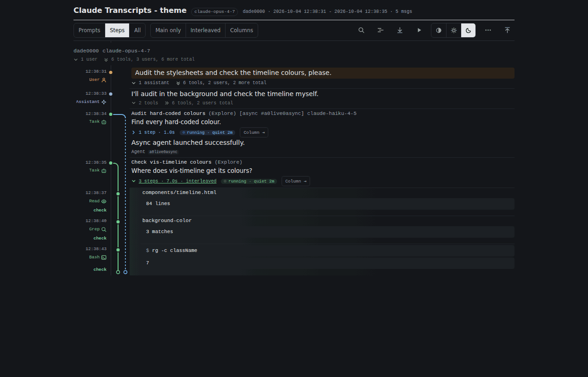
Task: Choose the Interleaved layout
Action: coord(205,30)
